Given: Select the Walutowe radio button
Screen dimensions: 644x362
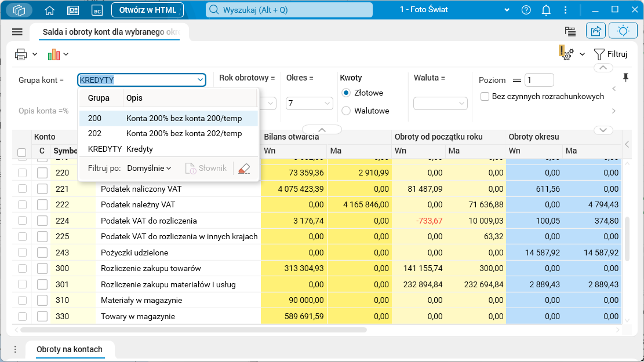Looking at the screenshot, I should [347, 111].
